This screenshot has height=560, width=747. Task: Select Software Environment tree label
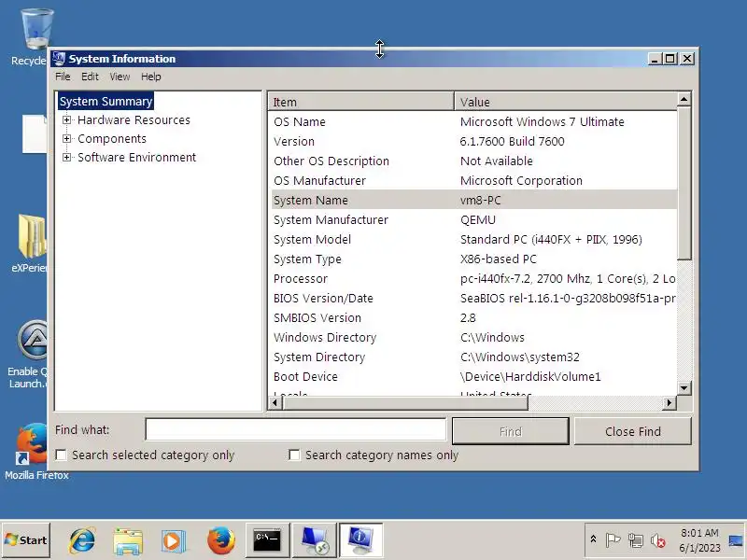point(136,157)
